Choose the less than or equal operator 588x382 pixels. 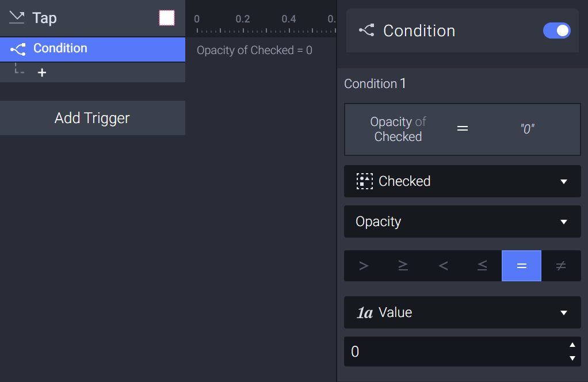[482, 266]
